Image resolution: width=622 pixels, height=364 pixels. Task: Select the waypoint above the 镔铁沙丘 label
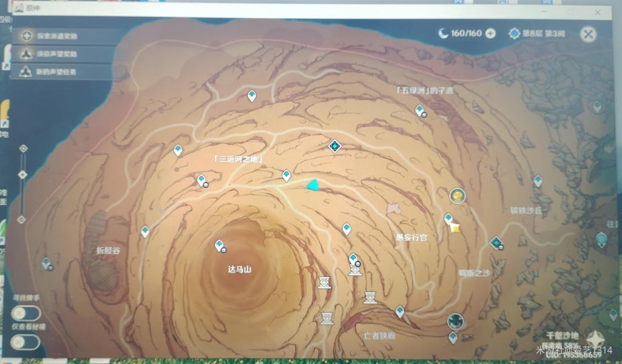coord(538,181)
